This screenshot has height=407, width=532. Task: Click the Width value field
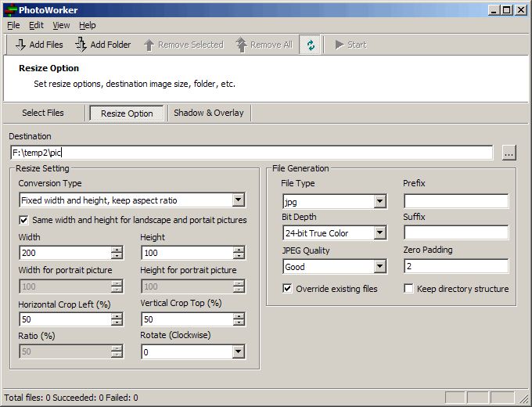65,253
